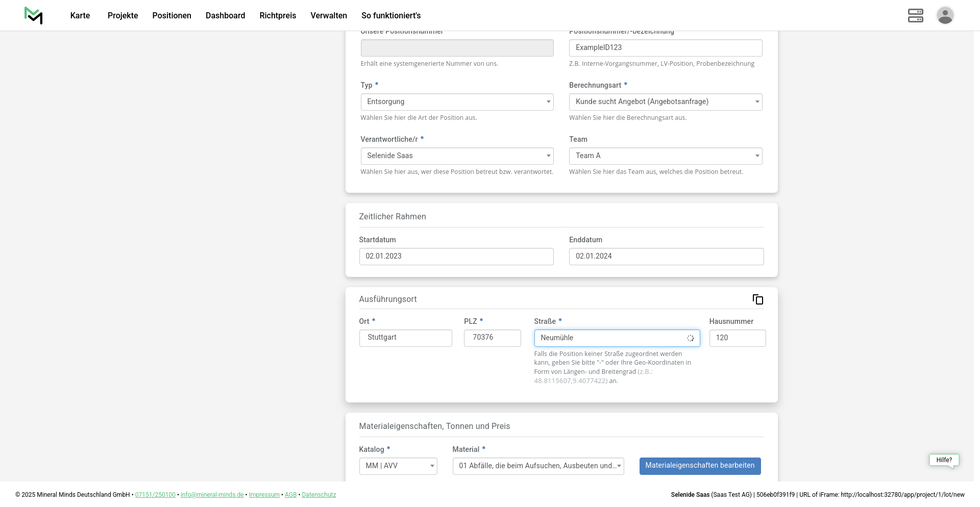Follow the Datenschutz link in footer
The width and height of the screenshot is (980, 507).
coord(318,495)
